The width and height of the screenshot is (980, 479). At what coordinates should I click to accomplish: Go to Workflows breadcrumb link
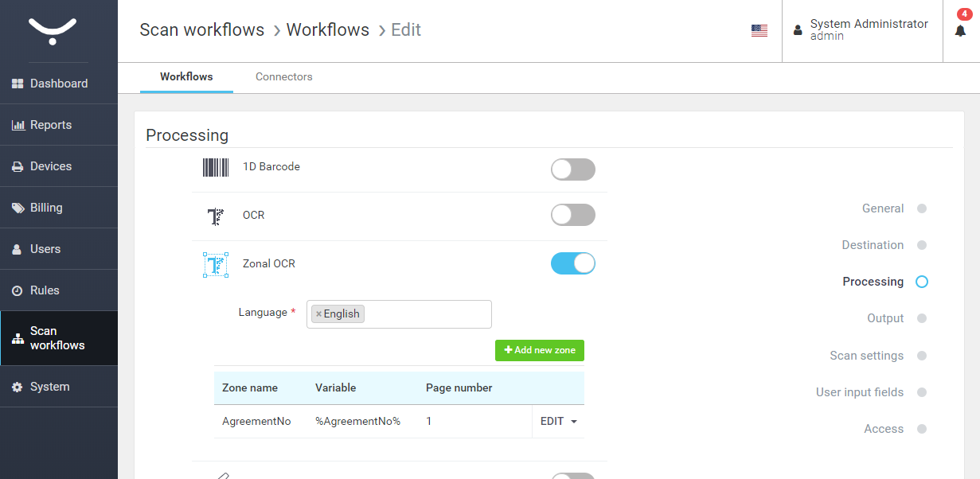(327, 30)
